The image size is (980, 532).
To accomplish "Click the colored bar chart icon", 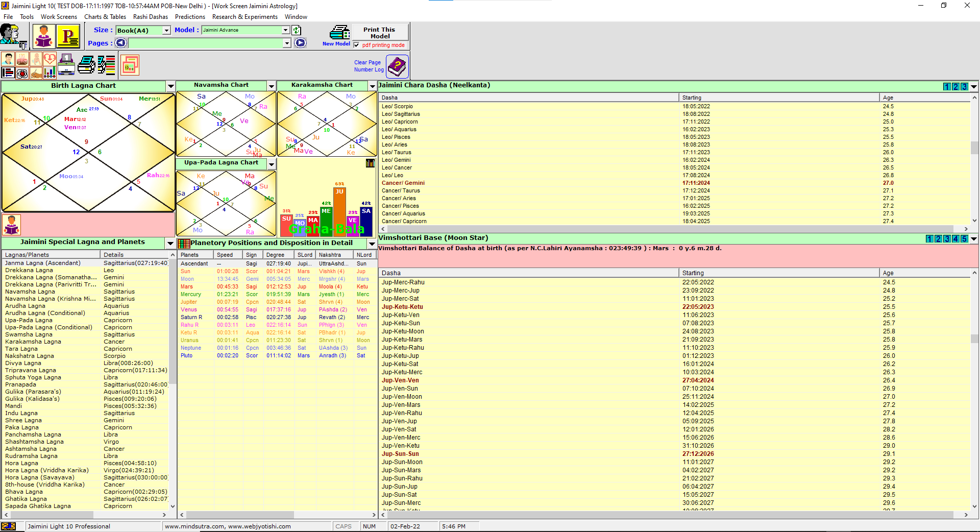I will tap(50, 73).
